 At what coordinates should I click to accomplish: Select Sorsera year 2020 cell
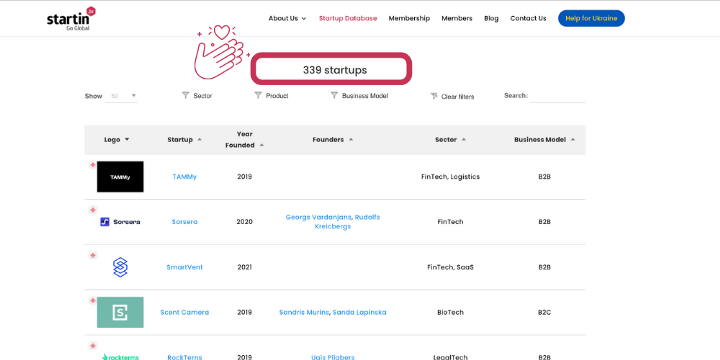click(x=244, y=222)
